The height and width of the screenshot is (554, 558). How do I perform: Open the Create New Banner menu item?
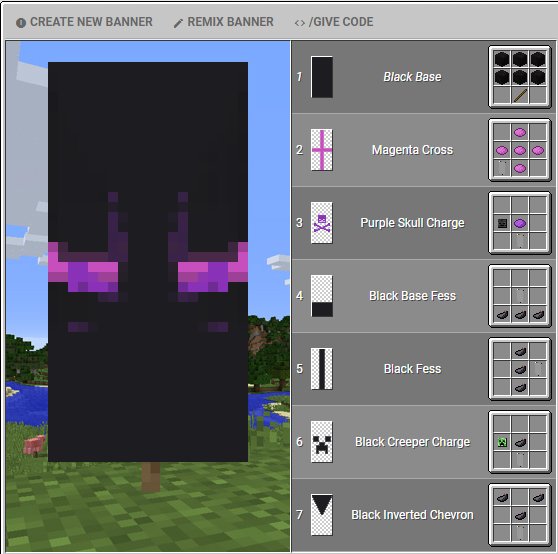pyautogui.click(x=84, y=22)
